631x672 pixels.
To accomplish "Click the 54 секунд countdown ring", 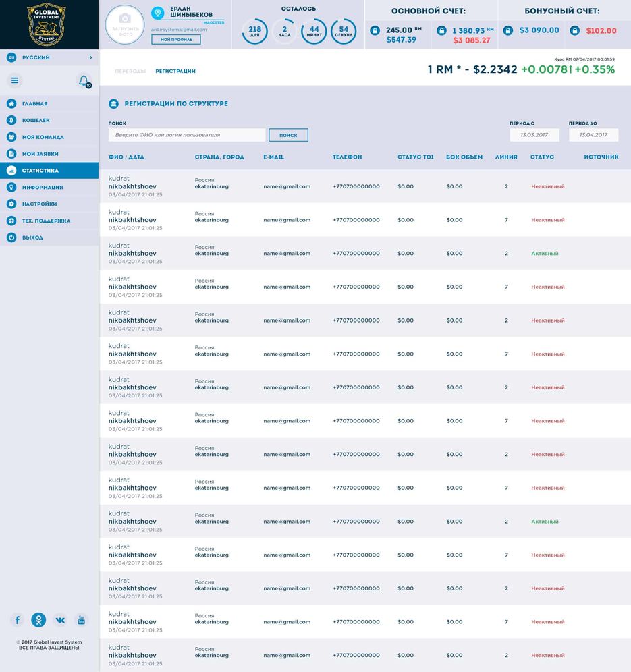I will tap(344, 31).
